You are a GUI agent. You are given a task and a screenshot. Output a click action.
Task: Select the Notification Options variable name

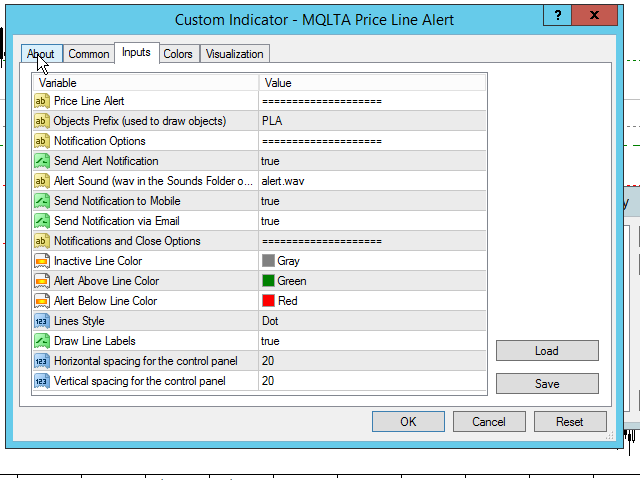[100, 141]
